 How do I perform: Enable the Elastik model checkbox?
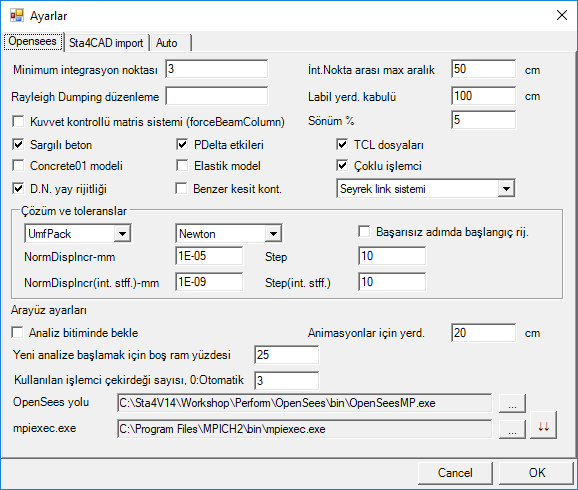182,166
